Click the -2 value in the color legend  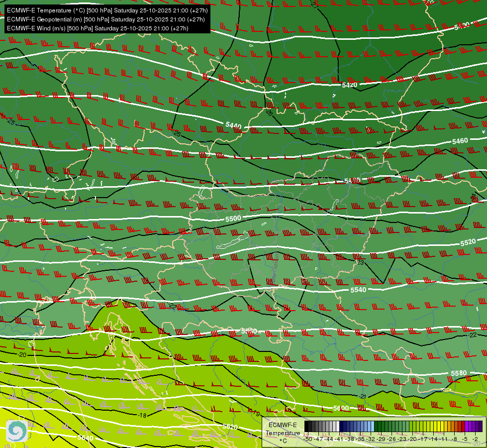point(476,439)
